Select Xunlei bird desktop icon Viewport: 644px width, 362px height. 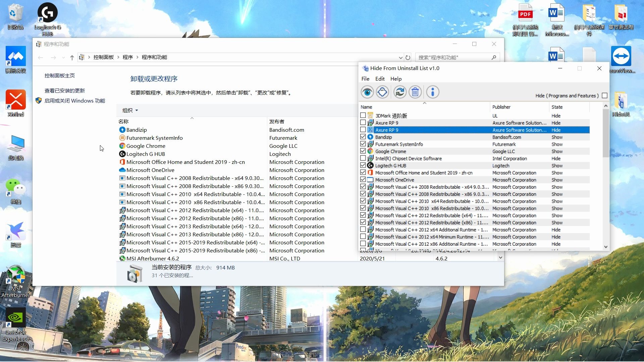coord(16,235)
